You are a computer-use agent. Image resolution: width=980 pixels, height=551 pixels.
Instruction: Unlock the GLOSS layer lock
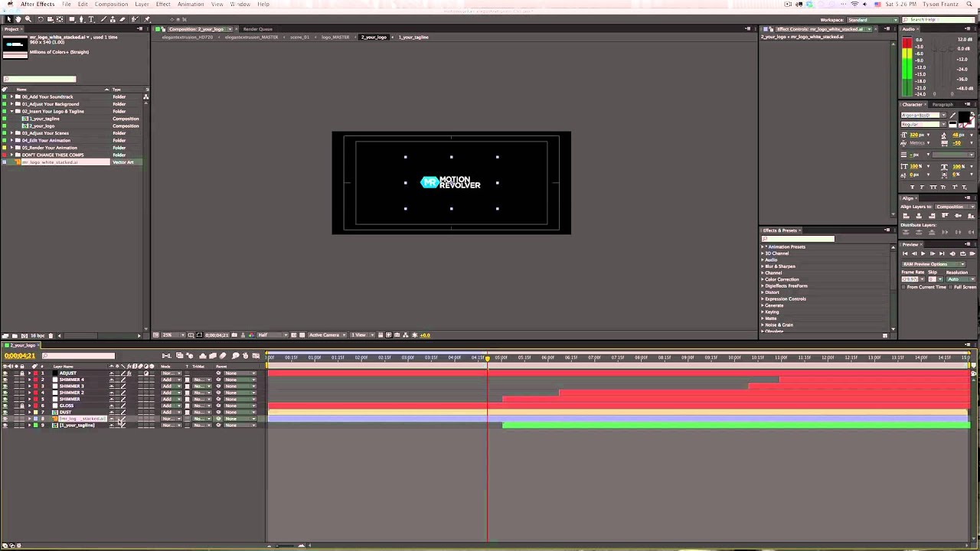[22, 406]
